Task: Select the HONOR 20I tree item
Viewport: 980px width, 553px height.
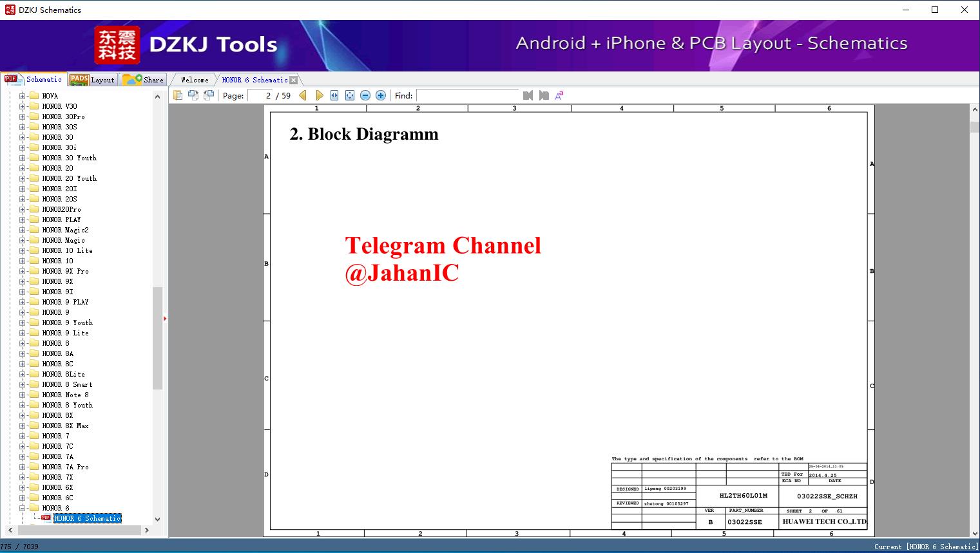Action: click(59, 189)
